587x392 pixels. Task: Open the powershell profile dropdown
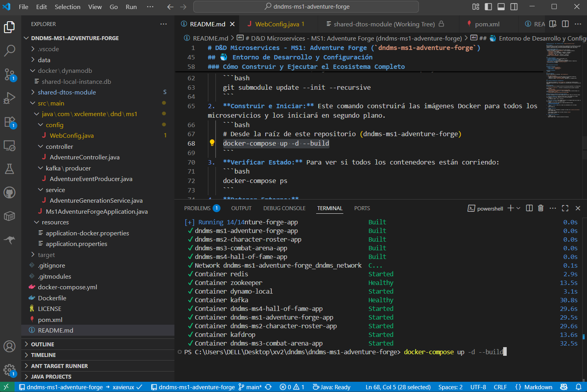tap(518, 208)
